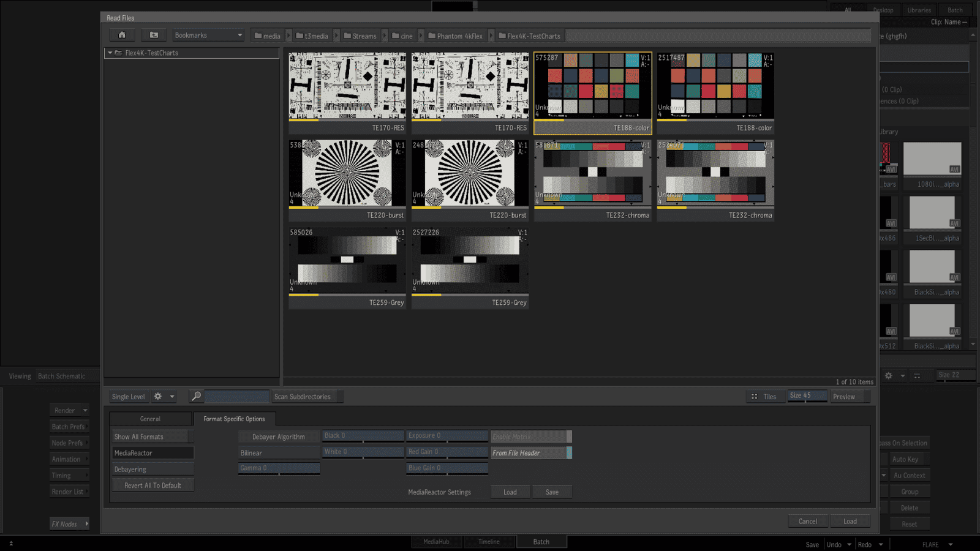Collapse the Flex4K-TestCharts tree folder
Viewport: 980px width, 551px height.
pyautogui.click(x=110, y=53)
